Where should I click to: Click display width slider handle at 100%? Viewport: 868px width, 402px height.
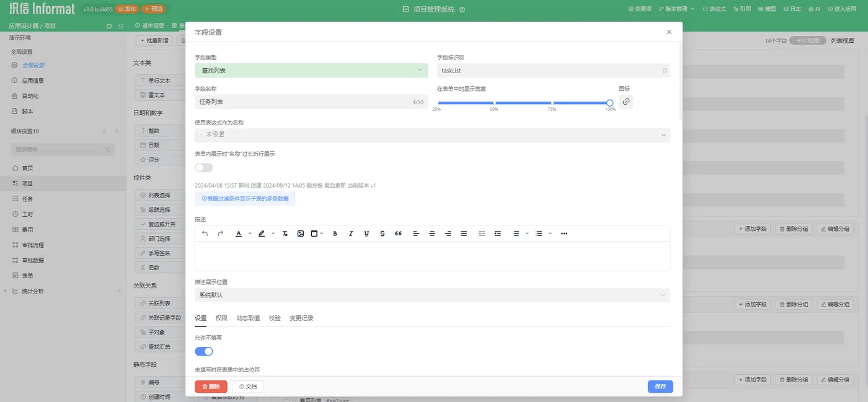coord(610,103)
